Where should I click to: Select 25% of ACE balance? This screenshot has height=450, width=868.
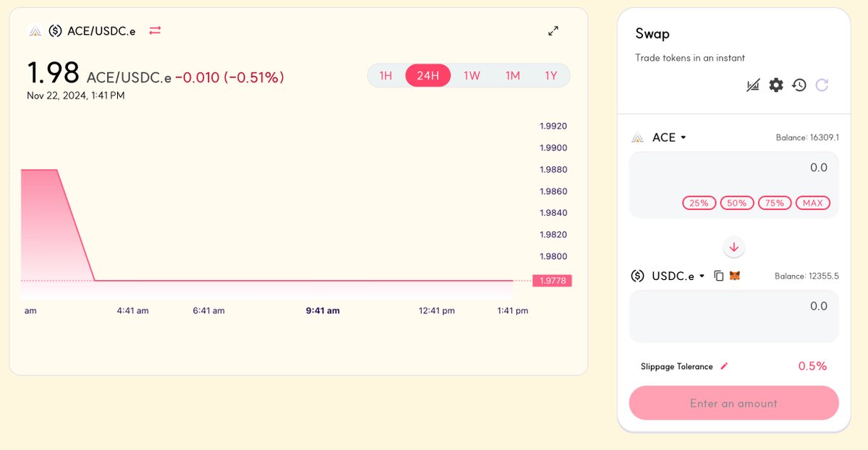[699, 203]
